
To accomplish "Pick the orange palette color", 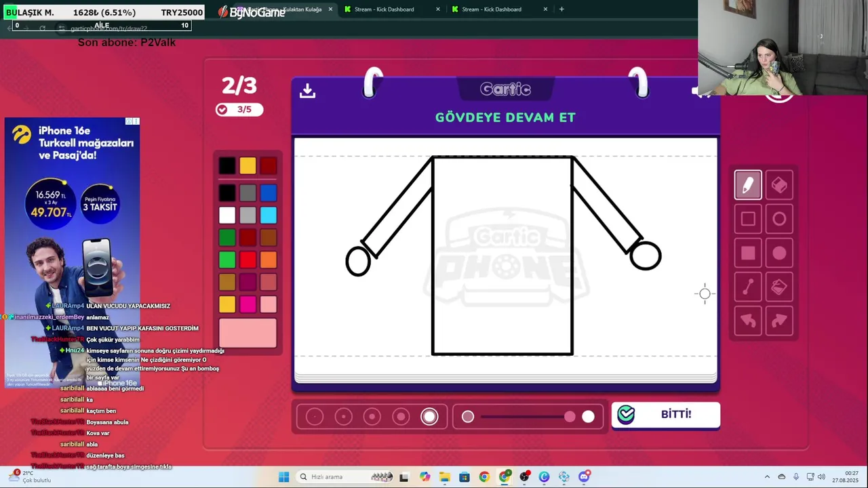I will click(269, 260).
